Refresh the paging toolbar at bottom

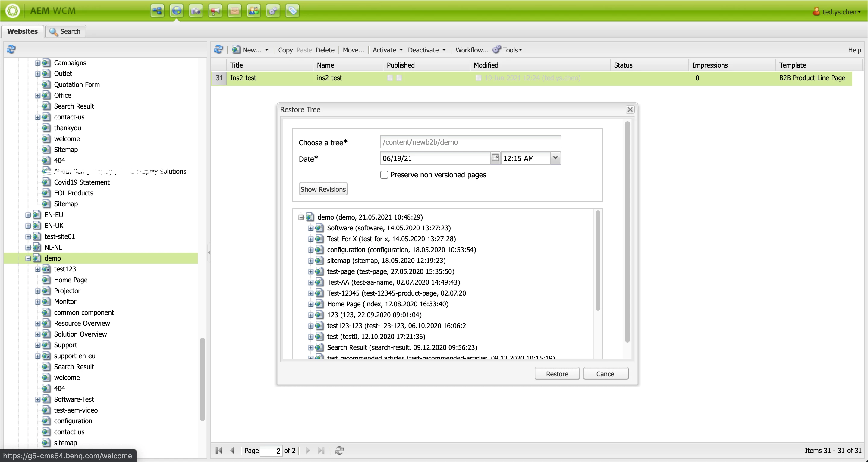pyautogui.click(x=339, y=451)
